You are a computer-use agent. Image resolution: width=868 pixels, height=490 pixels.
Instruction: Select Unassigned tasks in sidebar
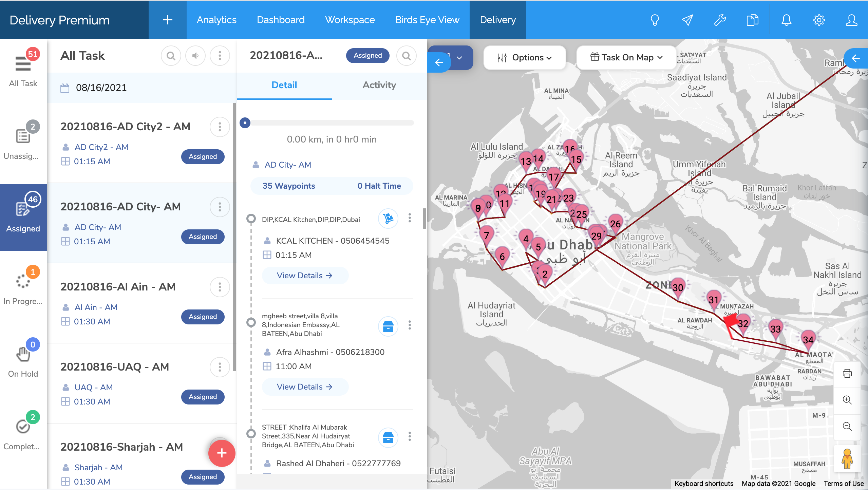pos(23,140)
